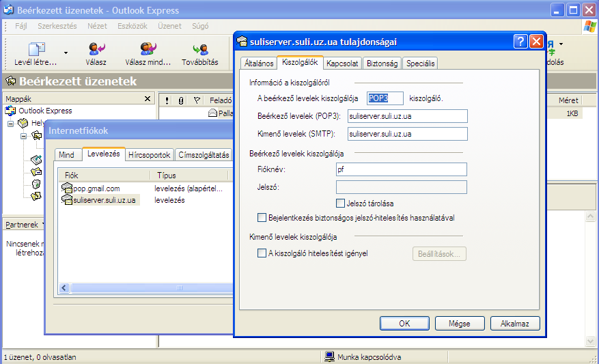Close the Mappák folder pane

click(148, 99)
